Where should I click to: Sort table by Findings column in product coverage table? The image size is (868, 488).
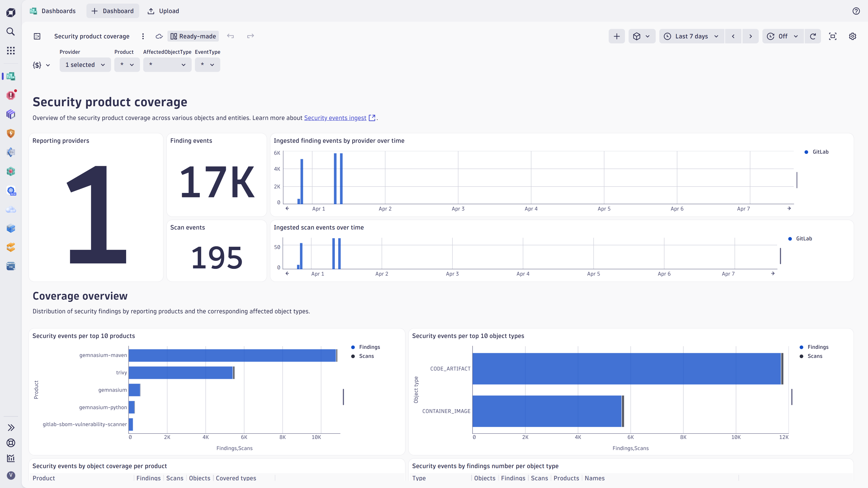click(x=149, y=478)
